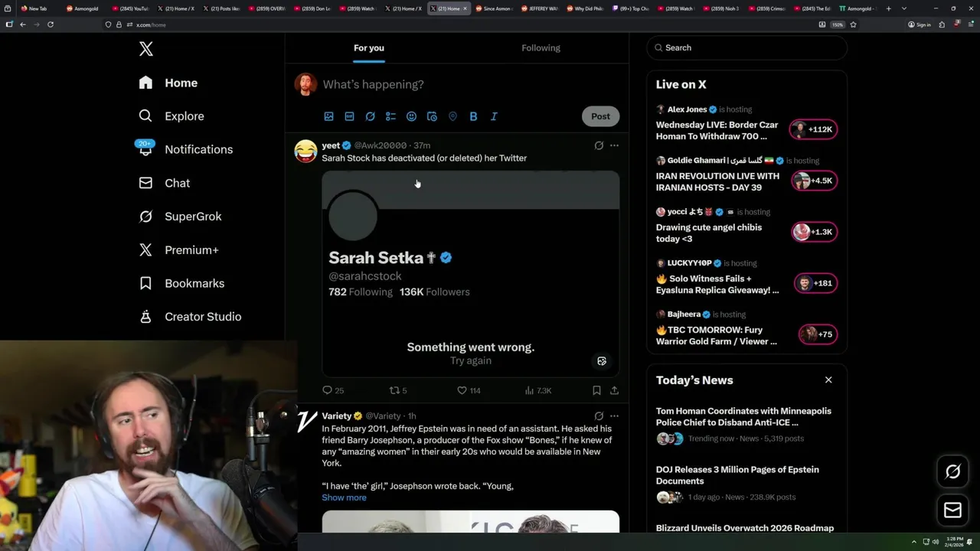
Task: Open the floating Grok button
Action: click(953, 471)
